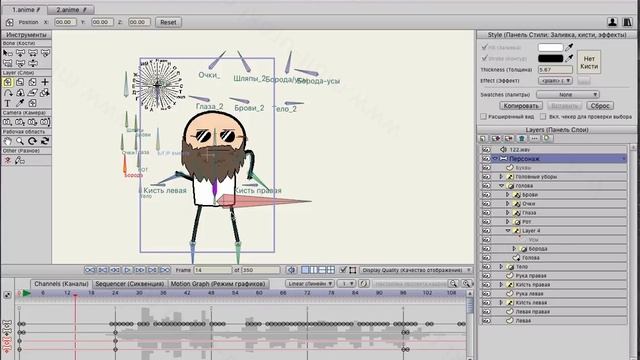Expand the Кисть правая layer group
640x360 pixels.
[x=501, y=284]
